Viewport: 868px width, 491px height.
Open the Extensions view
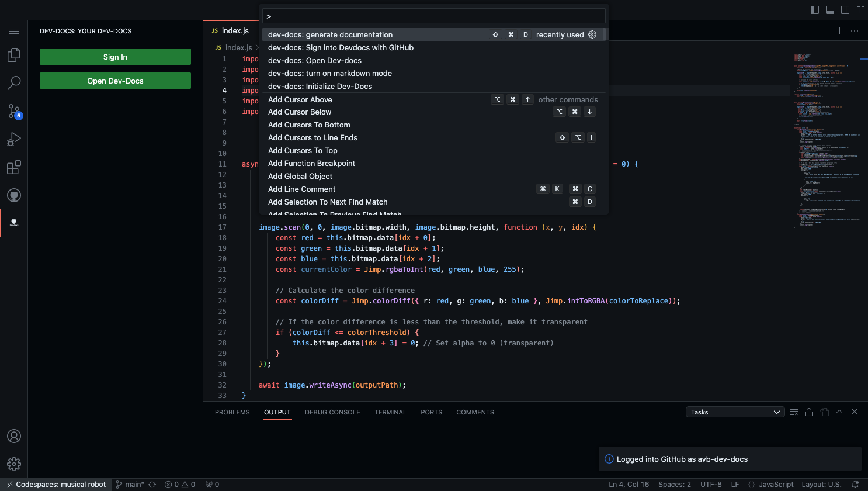coord(14,168)
